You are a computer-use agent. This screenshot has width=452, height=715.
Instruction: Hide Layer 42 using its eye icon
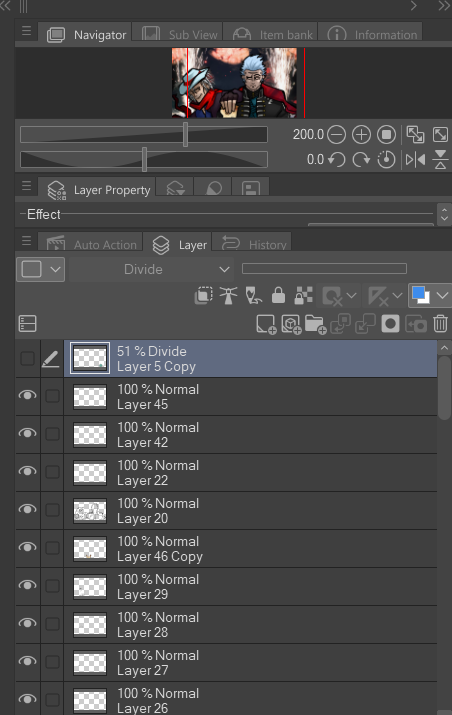pyautogui.click(x=27, y=433)
